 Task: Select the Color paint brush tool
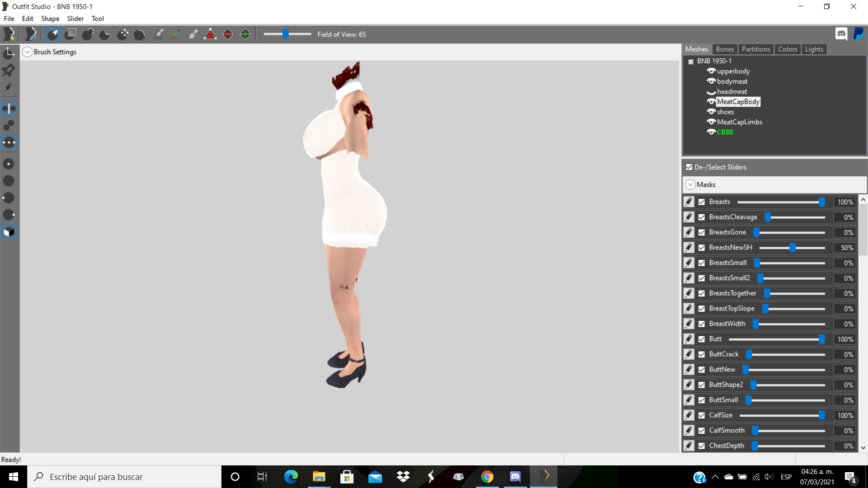(x=175, y=34)
